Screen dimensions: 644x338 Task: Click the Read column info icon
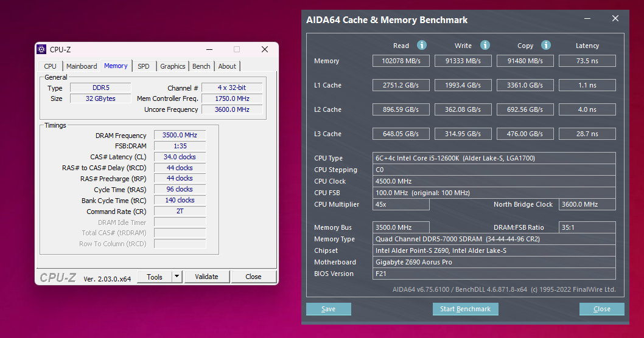(x=422, y=45)
